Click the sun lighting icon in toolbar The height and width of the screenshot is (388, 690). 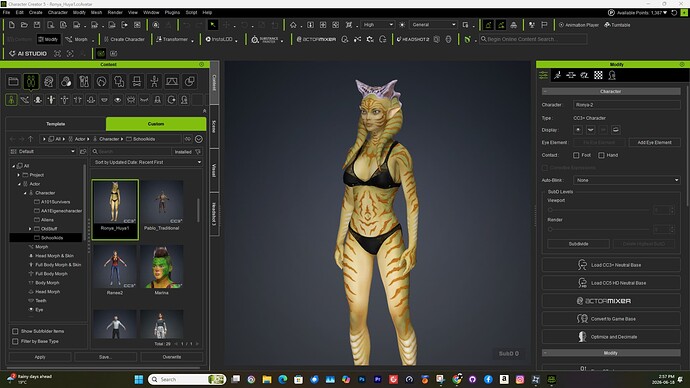(402, 25)
